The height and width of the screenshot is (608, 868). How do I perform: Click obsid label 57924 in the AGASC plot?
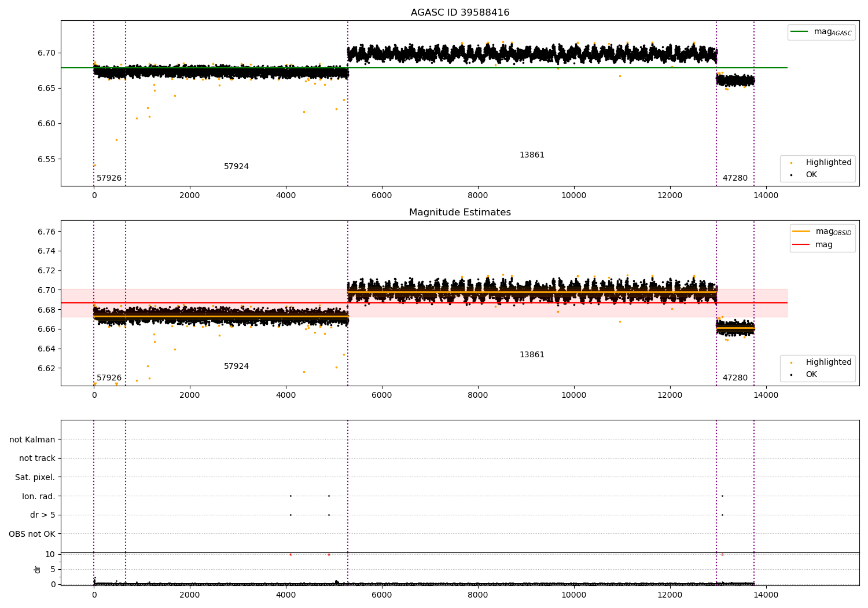[x=236, y=167]
